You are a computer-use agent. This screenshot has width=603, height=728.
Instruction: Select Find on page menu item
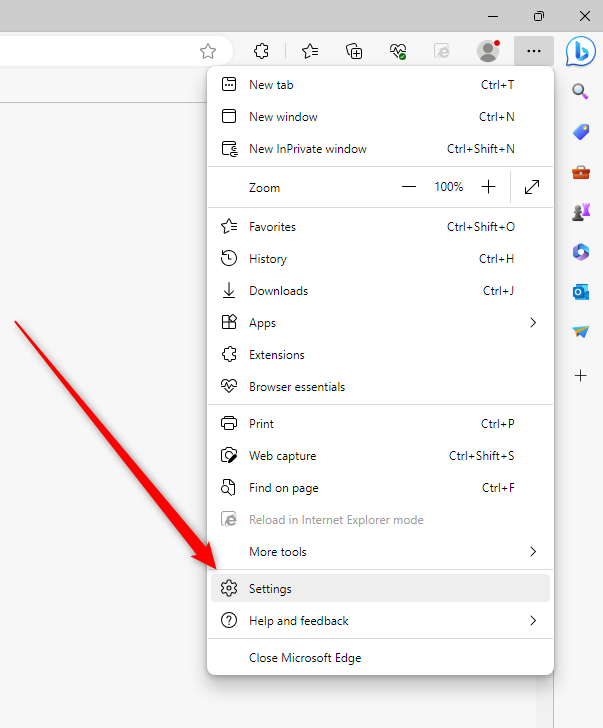coord(380,488)
